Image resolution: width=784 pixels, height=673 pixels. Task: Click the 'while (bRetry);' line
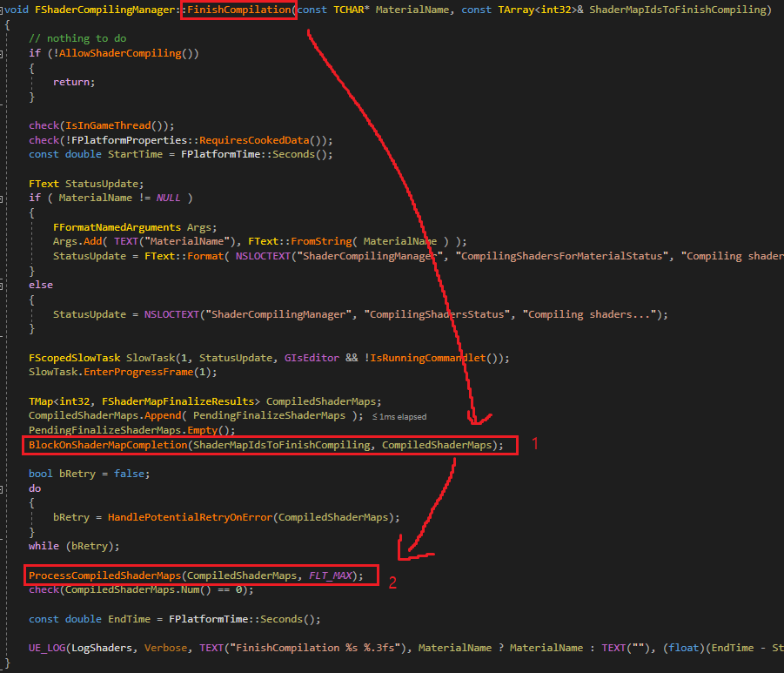point(74,546)
